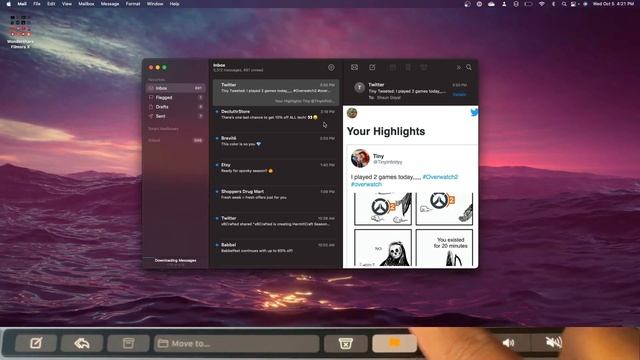This screenshot has width=640, height=360.
Task: Tap the reply arrow on the Touch Bar
Action: [x=82, y=343]
